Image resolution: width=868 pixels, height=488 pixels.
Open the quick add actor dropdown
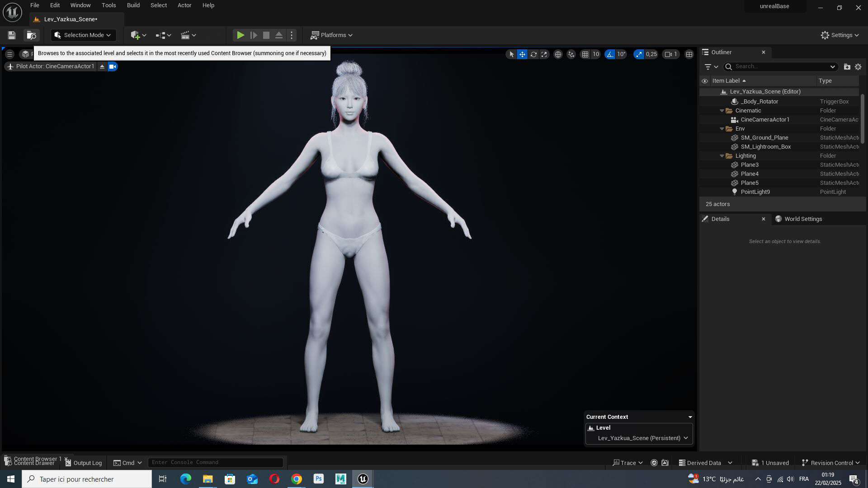[x=138, y=35]
